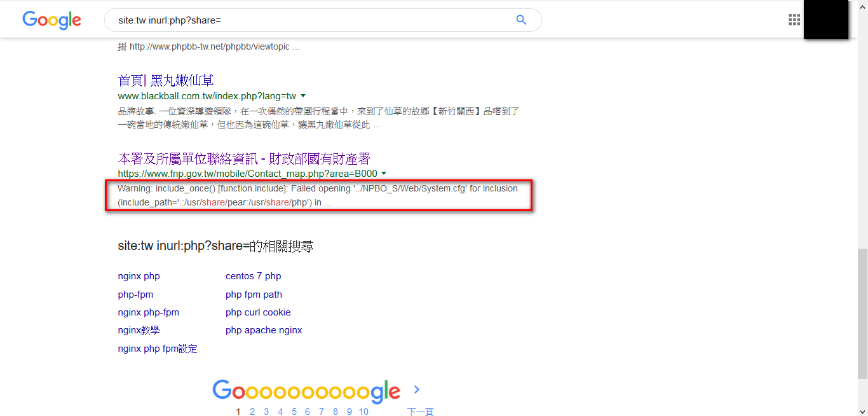Go to results page 2
This screenshot has width=868, height=416.
coord(252,412)
